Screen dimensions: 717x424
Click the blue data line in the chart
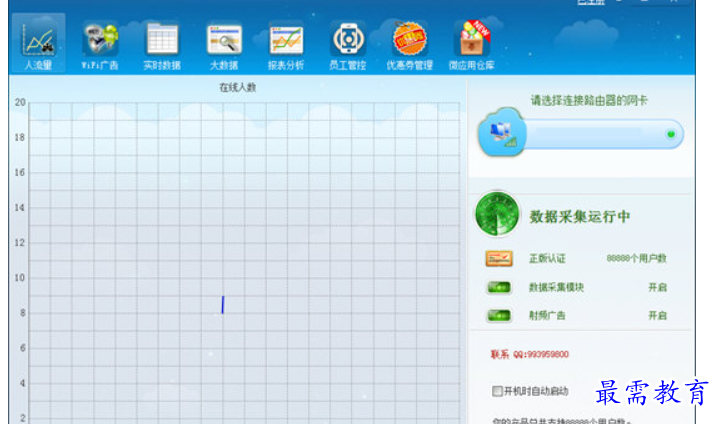(223, 305)
